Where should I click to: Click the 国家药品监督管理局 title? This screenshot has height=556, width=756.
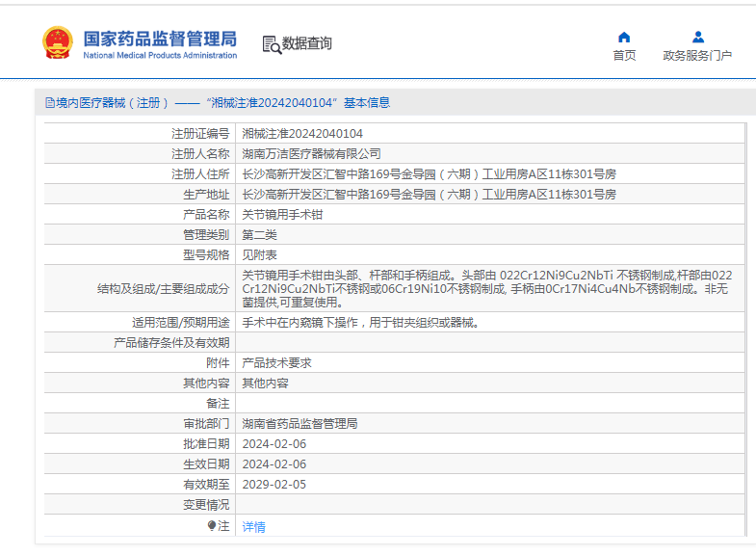(x=160, y=39)
